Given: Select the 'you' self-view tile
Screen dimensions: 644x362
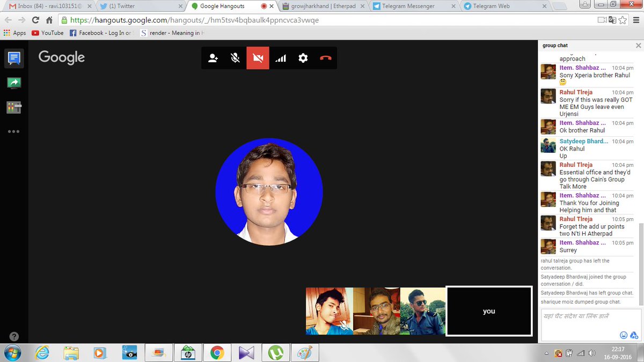Looking at the screenshot, I should [489, 311].
